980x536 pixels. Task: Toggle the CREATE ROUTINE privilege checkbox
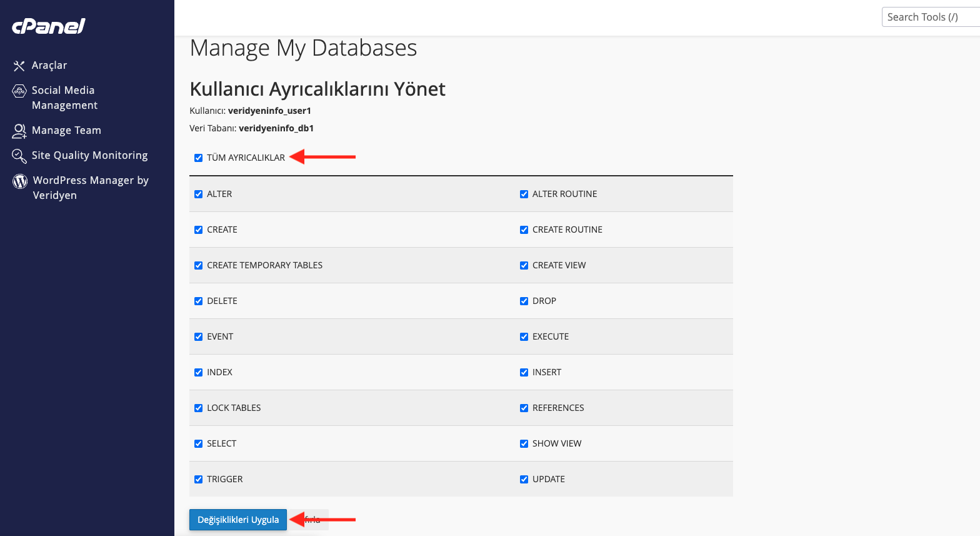[x=524, y=230]
